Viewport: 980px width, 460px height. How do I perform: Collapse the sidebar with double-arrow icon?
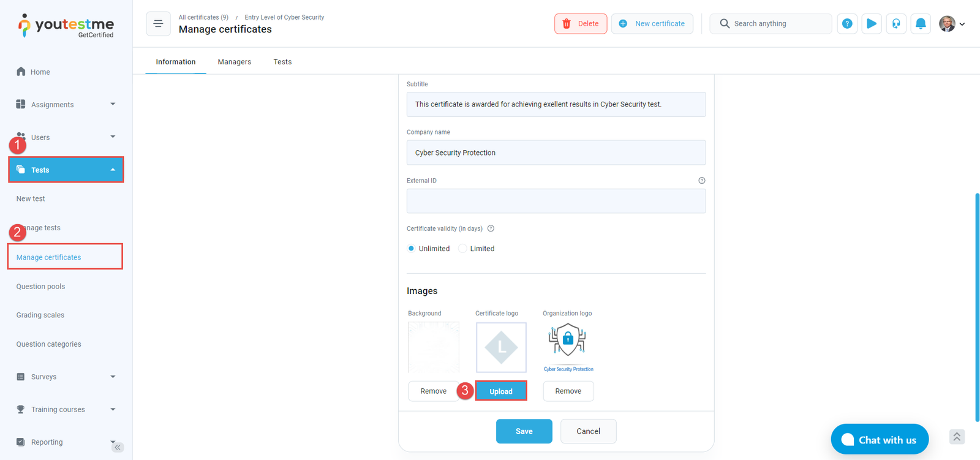tap(118, 447)
